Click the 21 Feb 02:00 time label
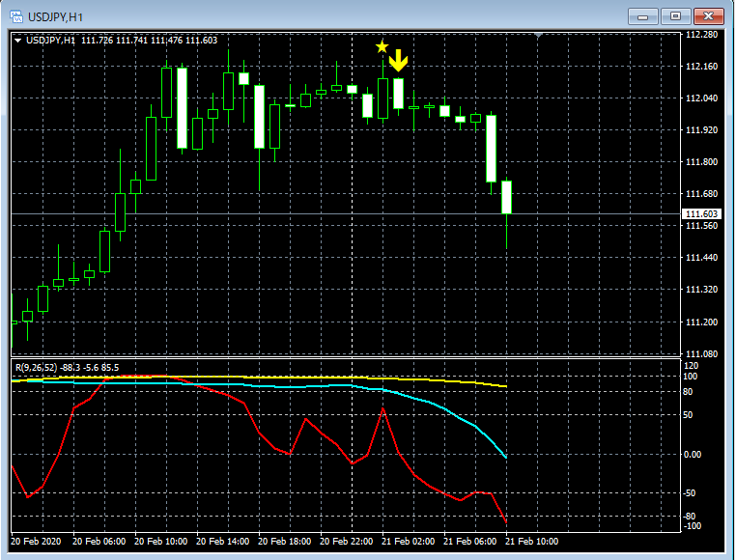Screen dimensions: 736x560 (408, 542)
